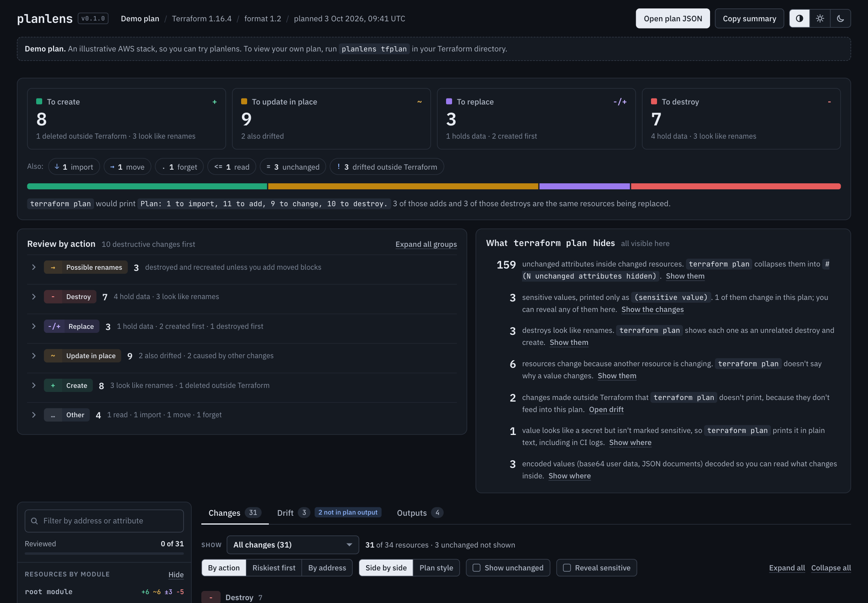Screen dimensions: 868x603
Task: Click the red segment of the plan bar
Action: pyautogui.click(x=736, y=186)
